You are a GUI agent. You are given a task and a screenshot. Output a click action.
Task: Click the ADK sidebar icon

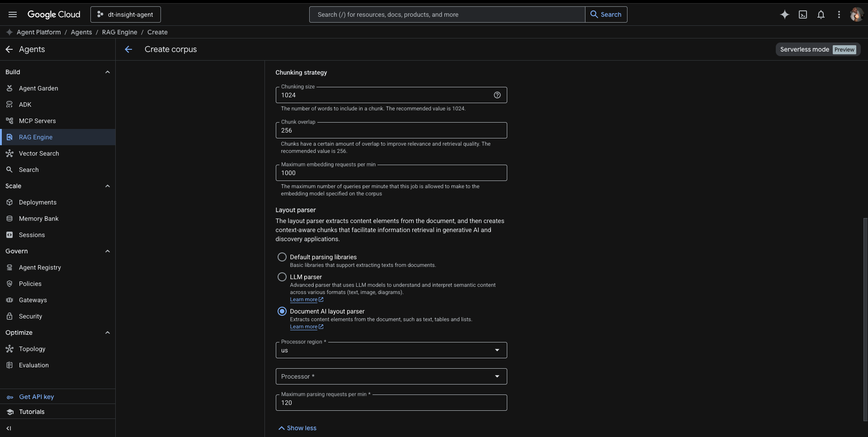9,104
